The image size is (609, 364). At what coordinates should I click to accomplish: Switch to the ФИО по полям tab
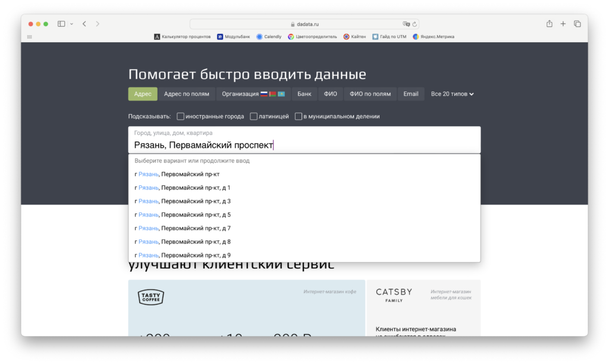click(x=370, y=94)
